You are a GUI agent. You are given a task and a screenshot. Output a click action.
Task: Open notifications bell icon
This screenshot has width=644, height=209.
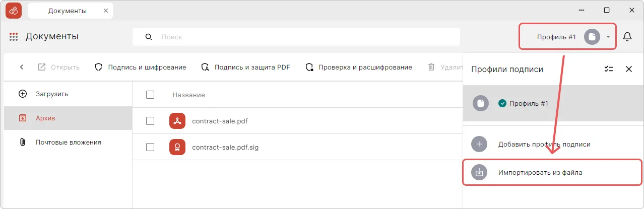click(x=627, y=37)
